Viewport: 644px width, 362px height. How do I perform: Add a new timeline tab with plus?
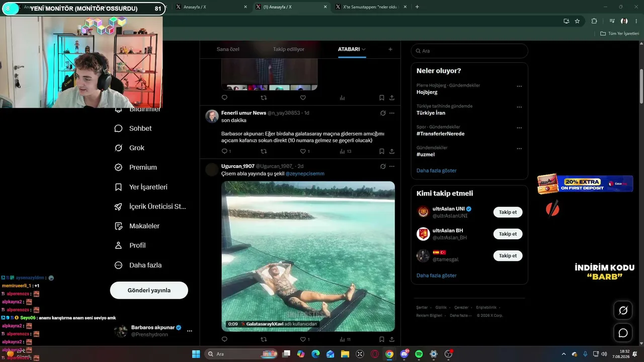390,49
